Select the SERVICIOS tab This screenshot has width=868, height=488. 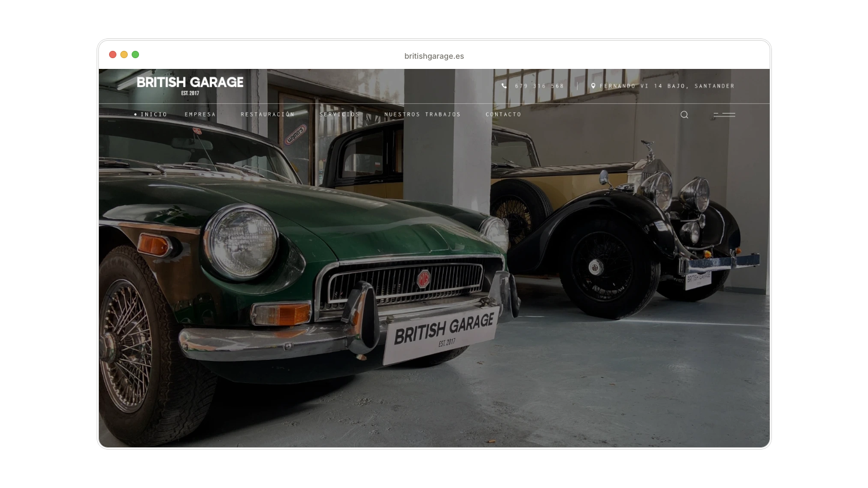(339, 114)
